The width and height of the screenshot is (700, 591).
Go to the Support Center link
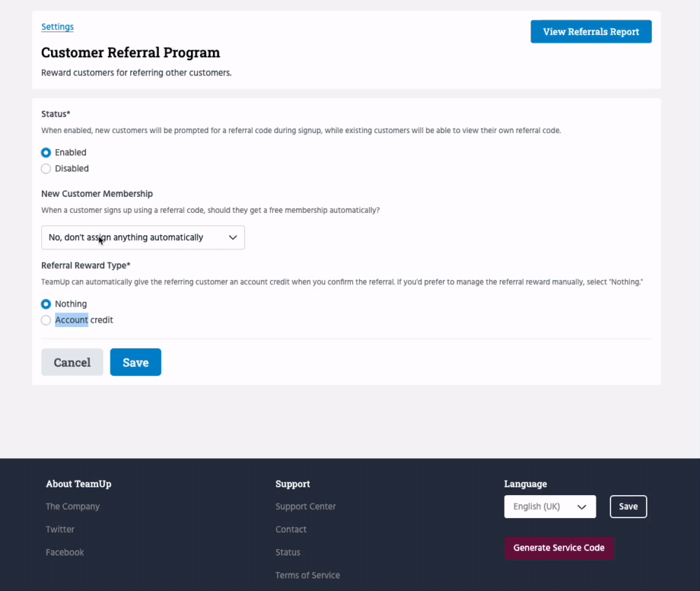pos(306,506)
